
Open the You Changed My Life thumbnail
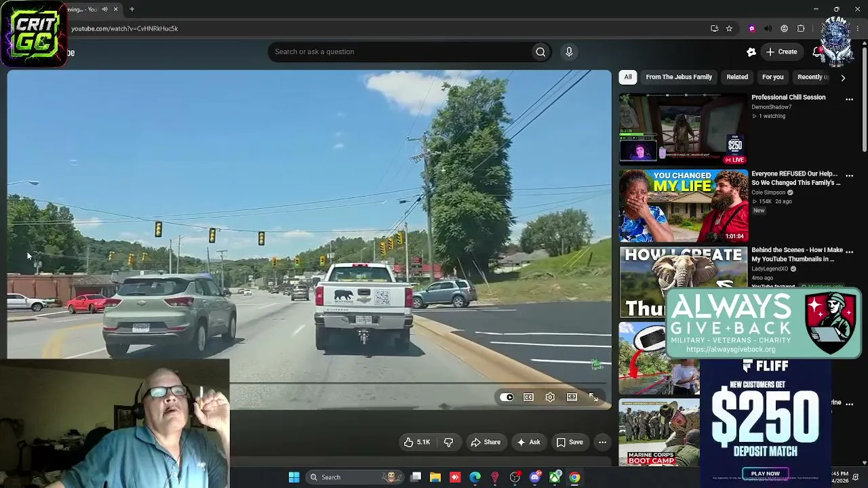684,205
